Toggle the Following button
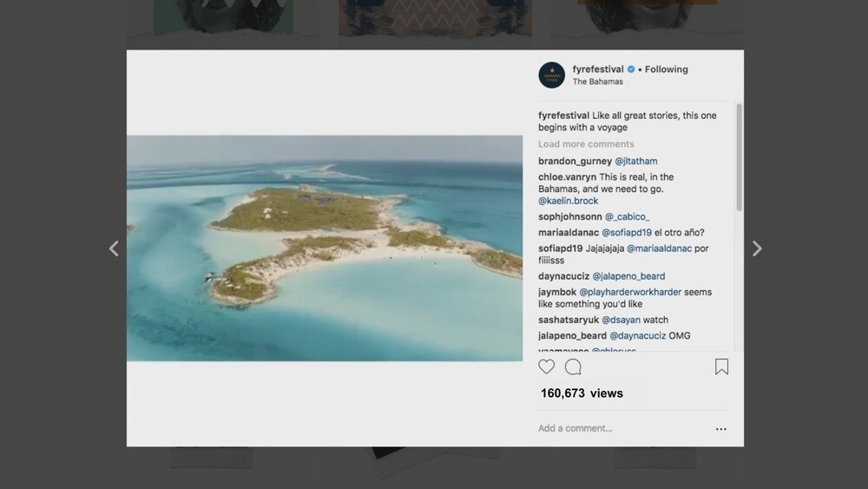 tap(667, 69)
